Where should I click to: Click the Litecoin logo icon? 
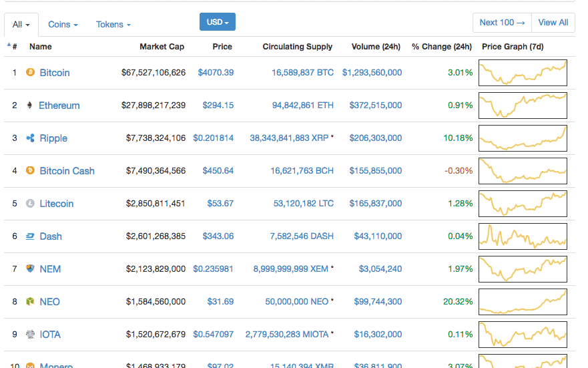click(x=31, y=203)
